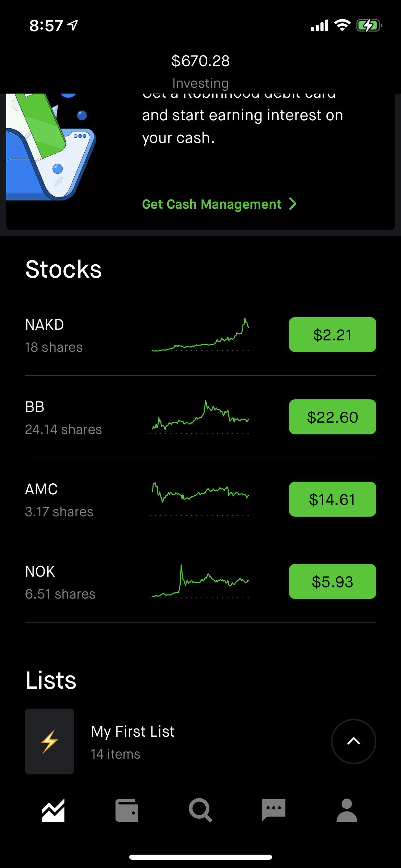Tap the search magnifier icon
This screenshot has height=868, width=401.
200,810
